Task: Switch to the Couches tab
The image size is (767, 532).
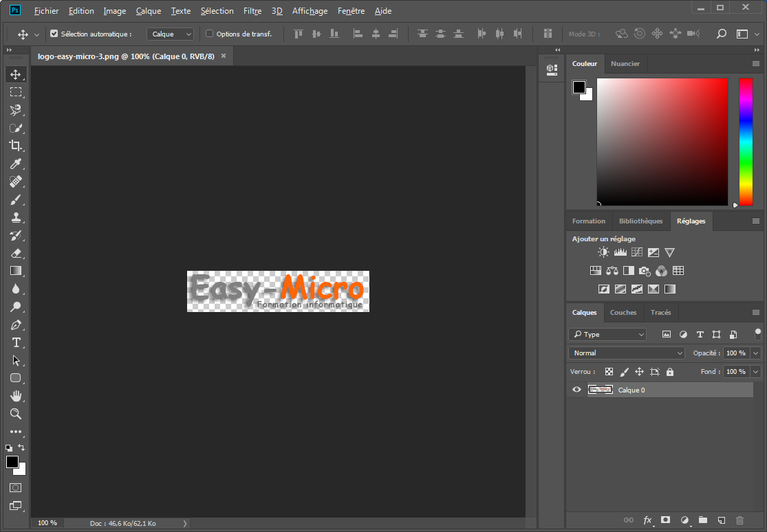Action: point(623,313)
